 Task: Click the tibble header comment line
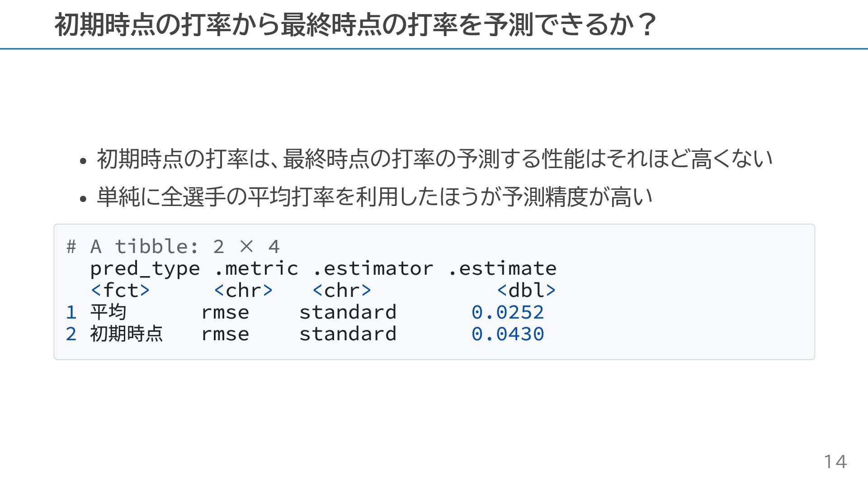[173, 247]
